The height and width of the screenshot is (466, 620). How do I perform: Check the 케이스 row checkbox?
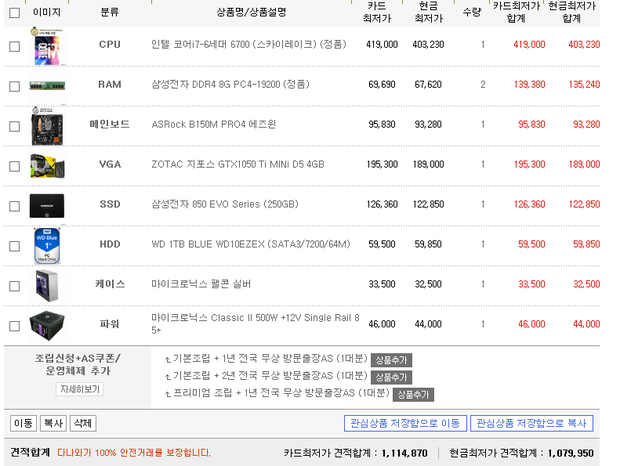14,286
